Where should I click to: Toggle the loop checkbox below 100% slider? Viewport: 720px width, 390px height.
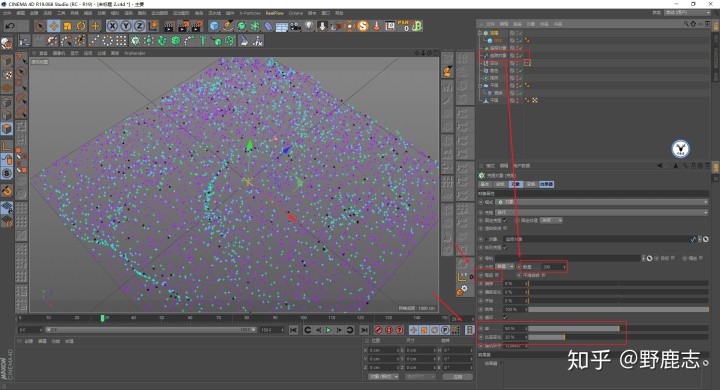(x=505, y=317)
